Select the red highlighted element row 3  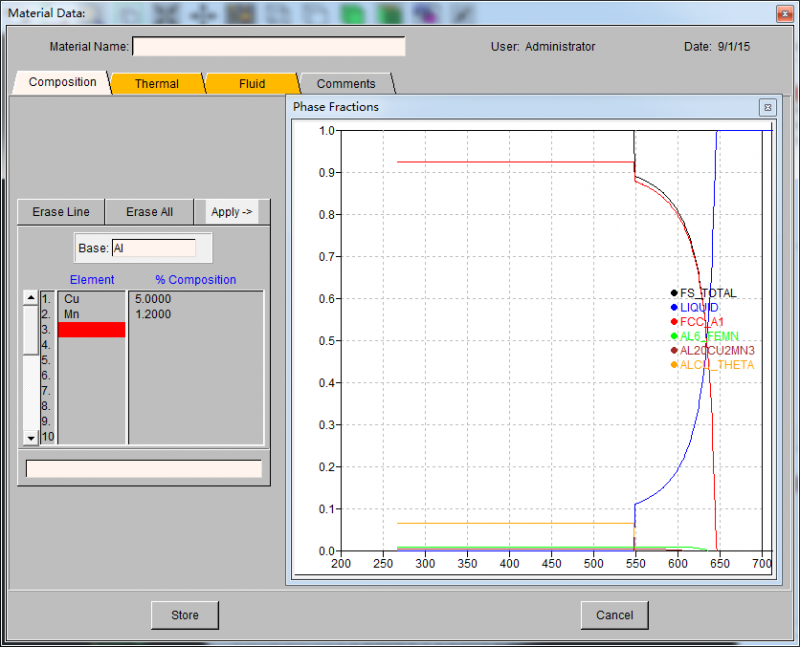click(x=92, y=329)
